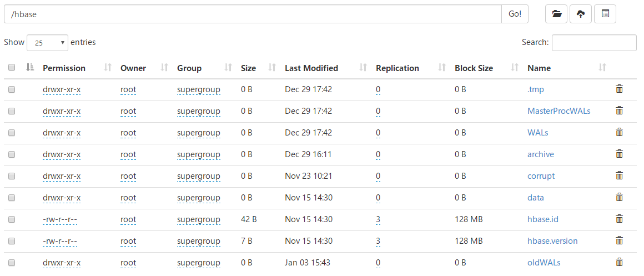Viewport: 644px width, 276px height.
Task: Delete oldWALs directory via trash icon
Action: click(620, 262)
